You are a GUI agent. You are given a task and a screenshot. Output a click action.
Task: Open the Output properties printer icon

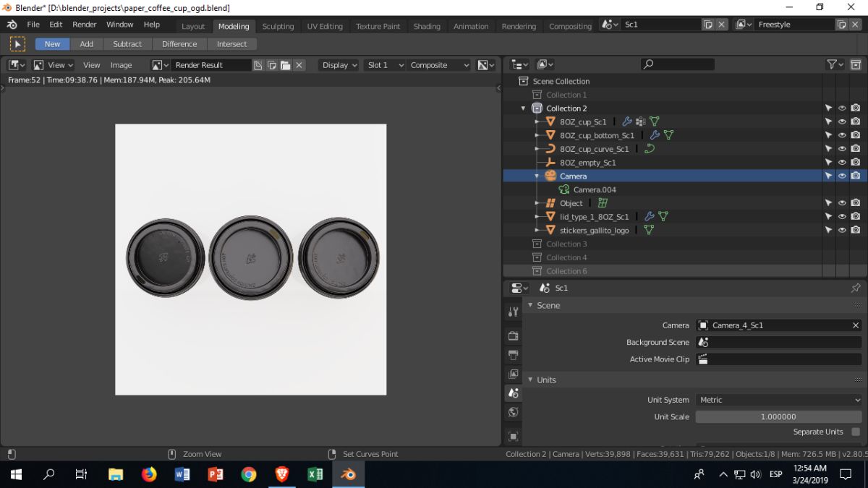514,355
